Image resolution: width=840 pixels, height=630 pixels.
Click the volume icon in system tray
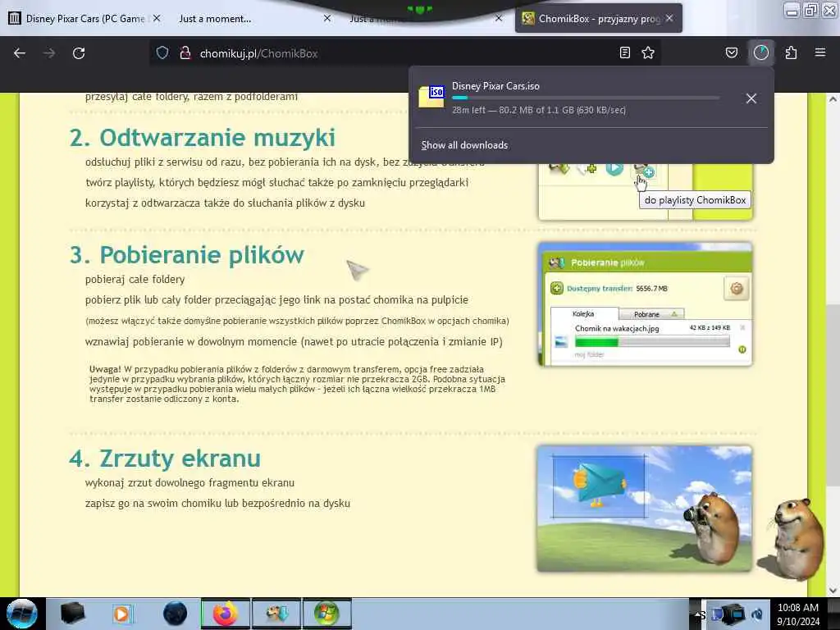(x=757, y=615)
